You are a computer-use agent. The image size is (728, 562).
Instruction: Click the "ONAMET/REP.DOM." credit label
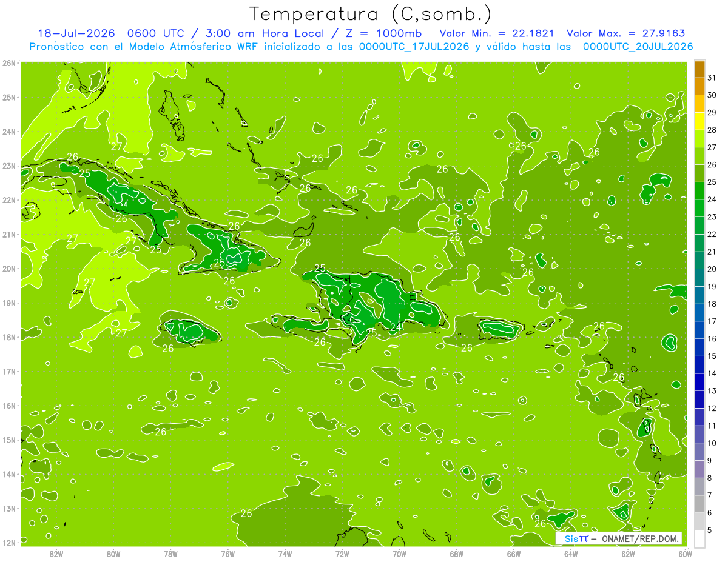640,539
